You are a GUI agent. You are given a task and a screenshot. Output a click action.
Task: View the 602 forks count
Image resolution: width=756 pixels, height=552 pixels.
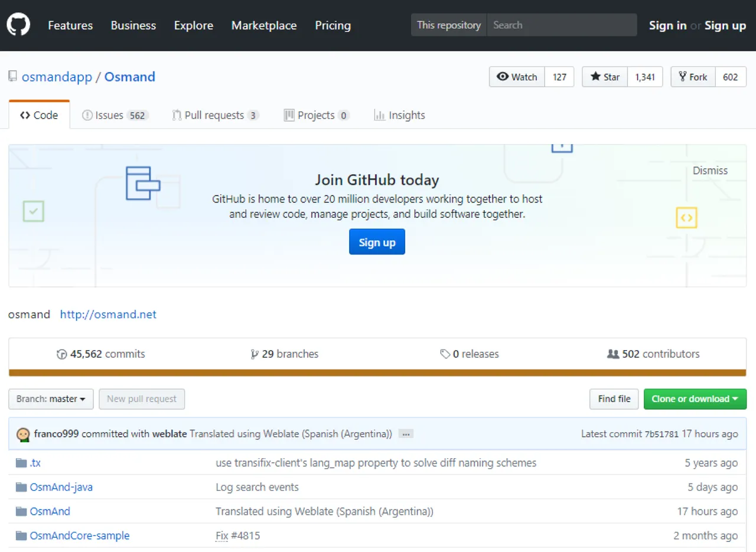tap(731, 77)
